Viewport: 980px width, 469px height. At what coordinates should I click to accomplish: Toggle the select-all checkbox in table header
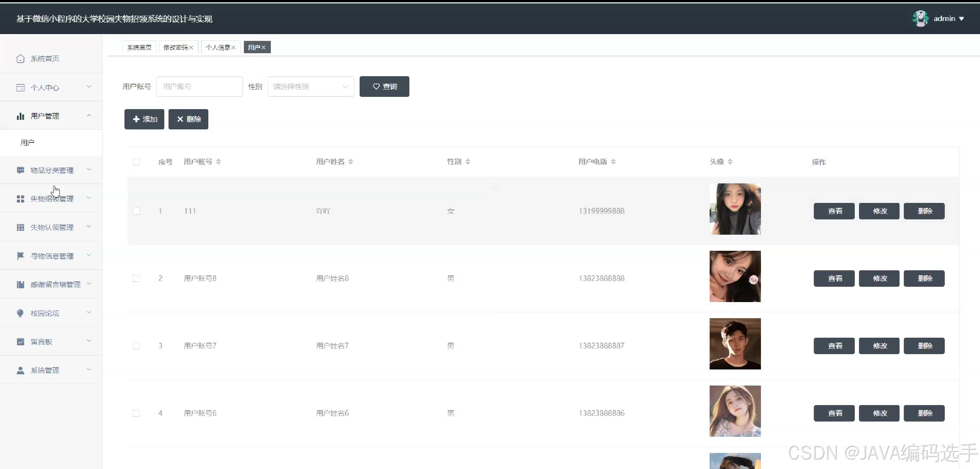click(x=136, y=162)
